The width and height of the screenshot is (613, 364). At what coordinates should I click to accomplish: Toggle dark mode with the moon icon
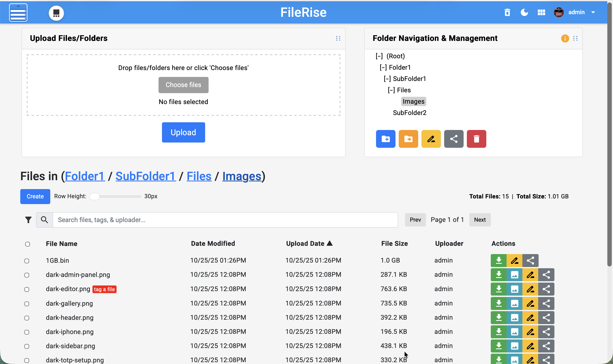pyautogui.click(x=524, y=12)
